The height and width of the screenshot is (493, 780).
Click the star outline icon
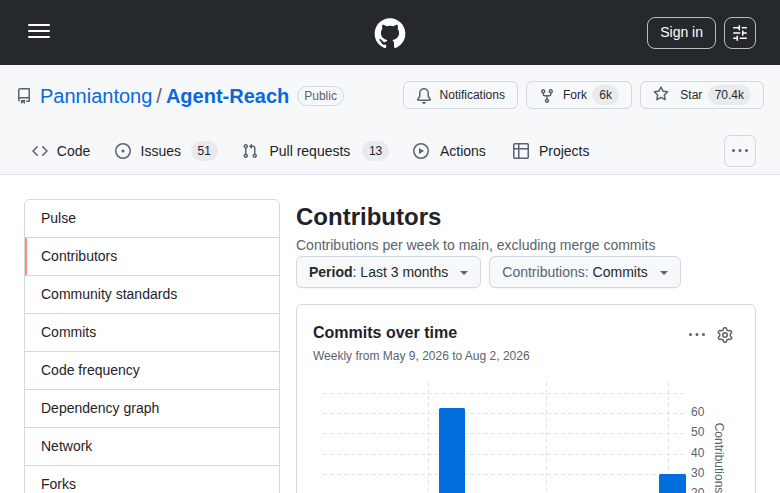pos(661,94)
